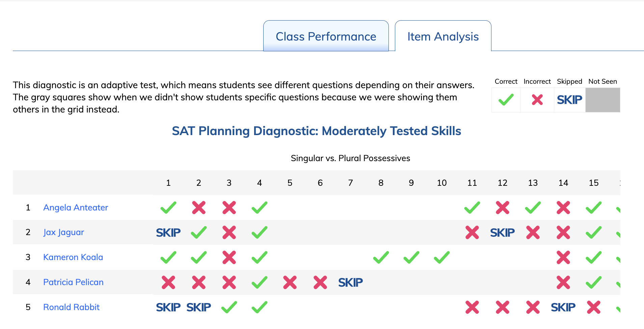
Task: Select question 10 column header
Action: tap(441, 183)
